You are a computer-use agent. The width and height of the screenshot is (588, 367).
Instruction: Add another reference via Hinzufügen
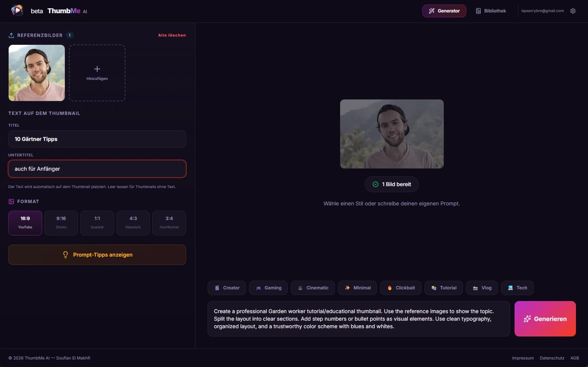pos(97,73)
